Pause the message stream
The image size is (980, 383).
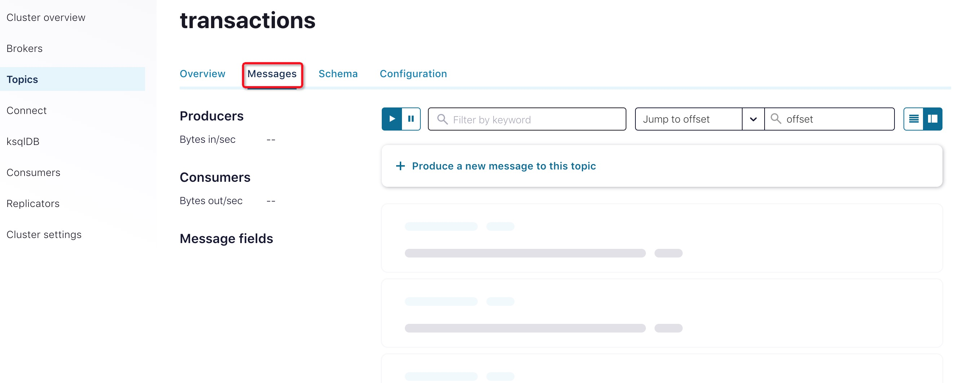[411, 119]
